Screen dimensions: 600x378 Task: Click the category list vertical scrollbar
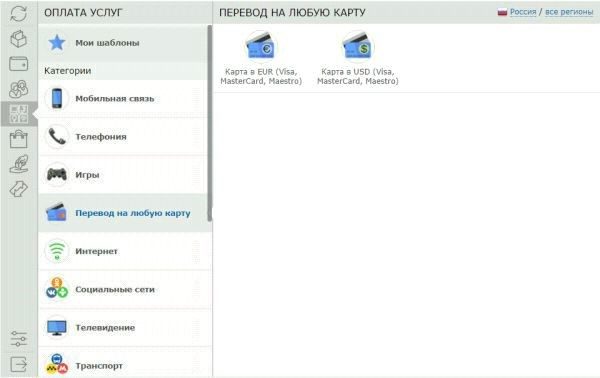tap(209, 123)
